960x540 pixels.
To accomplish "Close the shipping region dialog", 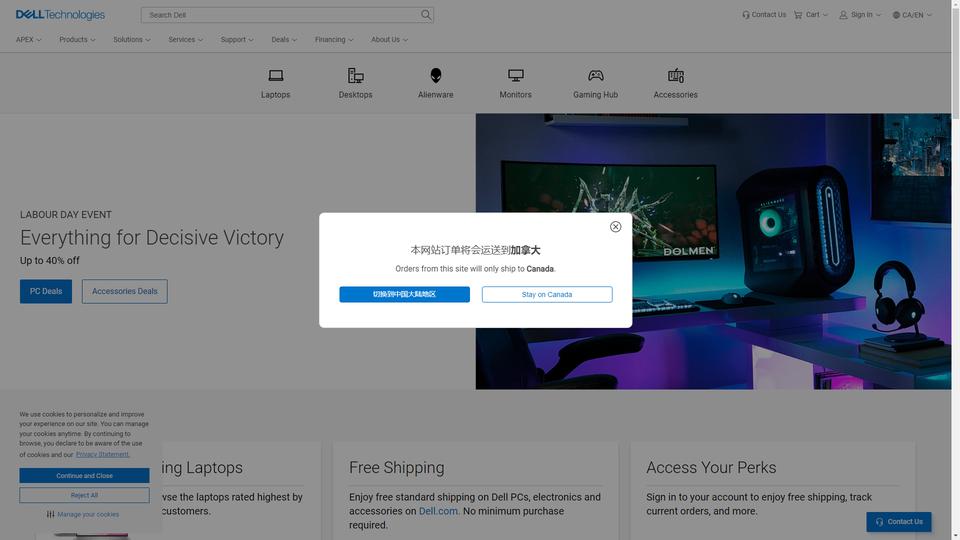I will [615, 227].
